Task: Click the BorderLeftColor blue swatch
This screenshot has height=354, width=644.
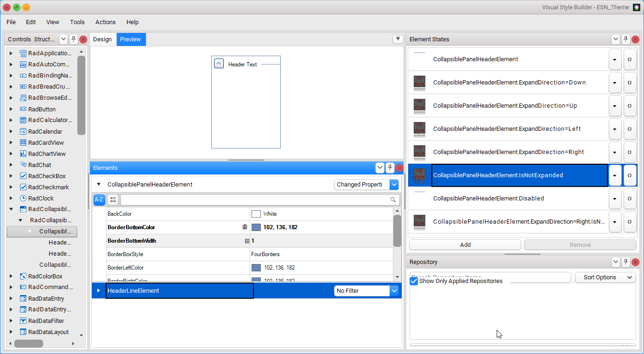Action: pyautogui.click(x=256, y=268)
